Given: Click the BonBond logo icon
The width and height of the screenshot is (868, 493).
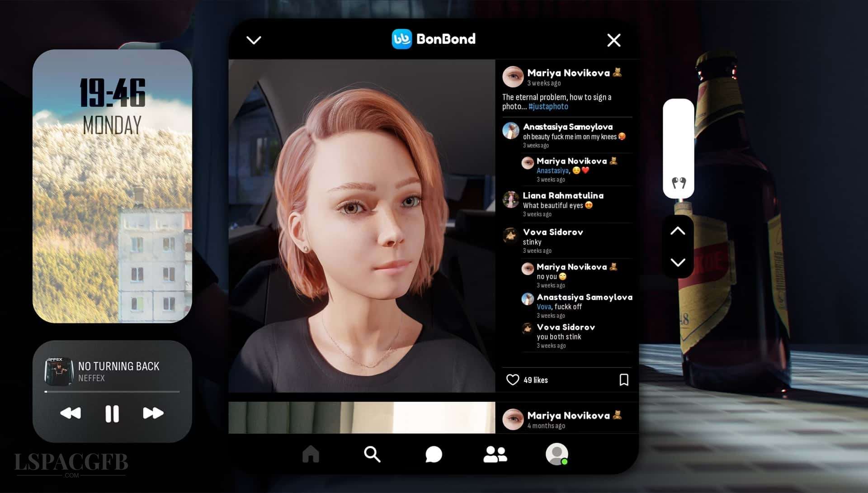Looking at the screenshot, I should point(401,39).
